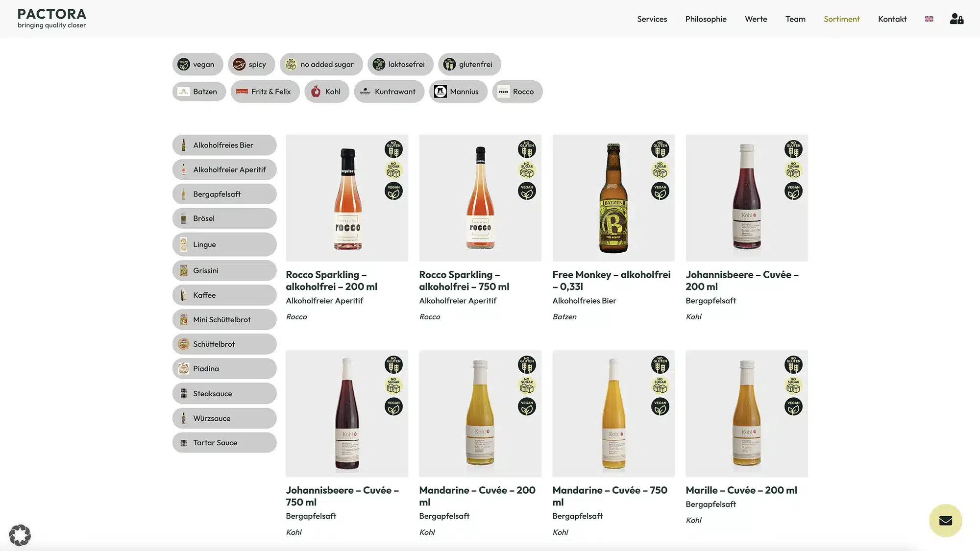This screenshot has width=980, height=551.
Task: Open the Kontakt menu item
Action: click(x=892, y=19)
